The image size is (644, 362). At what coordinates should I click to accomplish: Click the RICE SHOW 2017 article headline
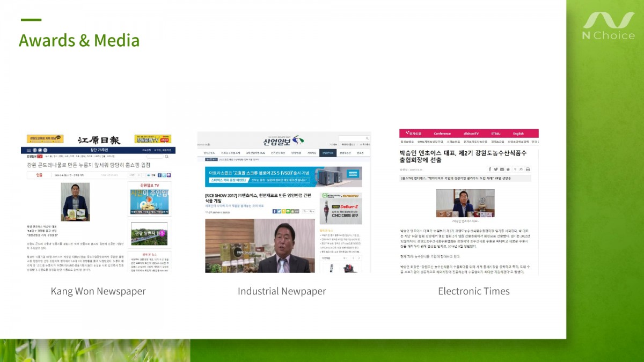click(x=257, y=199)
